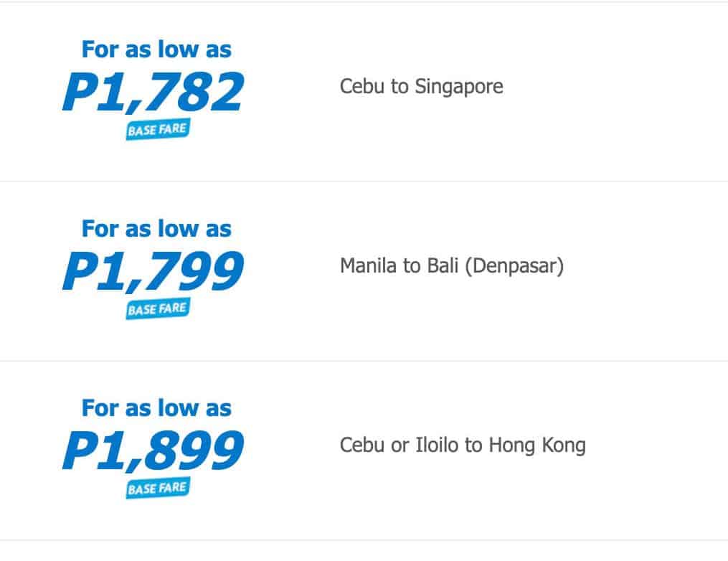Click the BASE FARE badge under P1,799
The image size is (728, 561).
157,310
